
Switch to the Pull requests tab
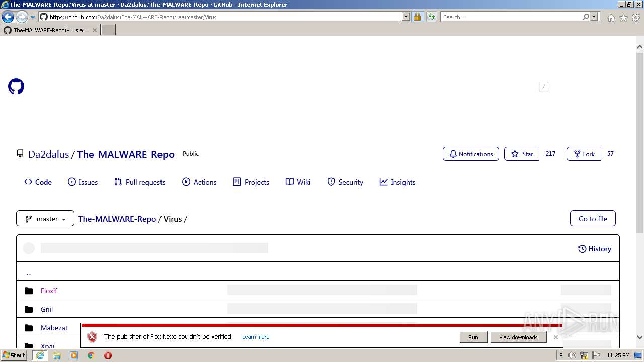pyautogui.click(x=140, y=182)
